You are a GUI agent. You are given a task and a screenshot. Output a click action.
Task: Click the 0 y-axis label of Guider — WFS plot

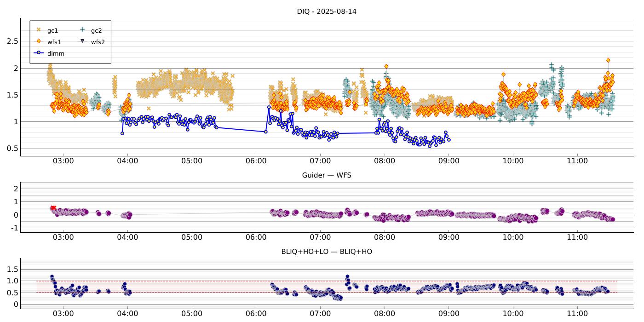pos(16,215)
